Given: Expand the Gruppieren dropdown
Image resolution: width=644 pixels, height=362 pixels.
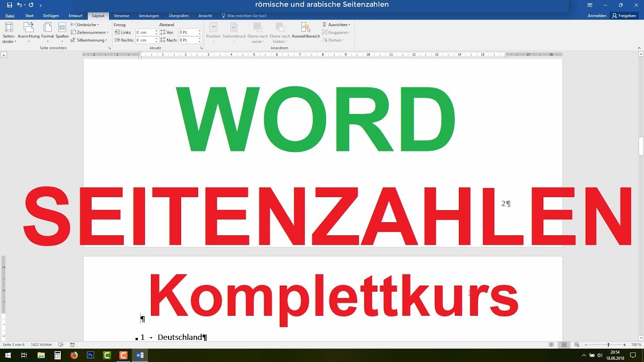Looking at the screenshot, I should click(337, 32).
